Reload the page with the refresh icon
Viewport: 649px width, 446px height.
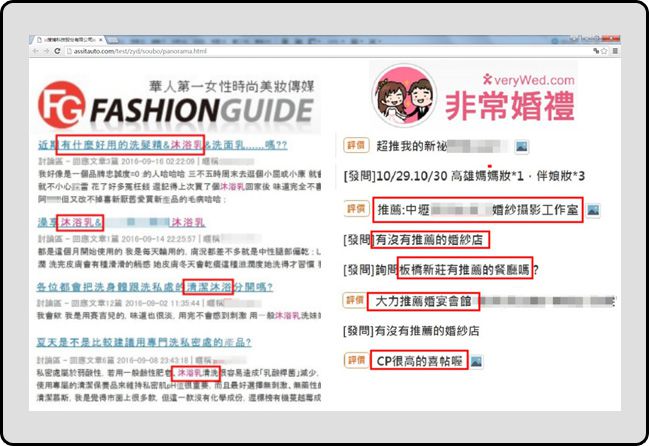[57, 51]
